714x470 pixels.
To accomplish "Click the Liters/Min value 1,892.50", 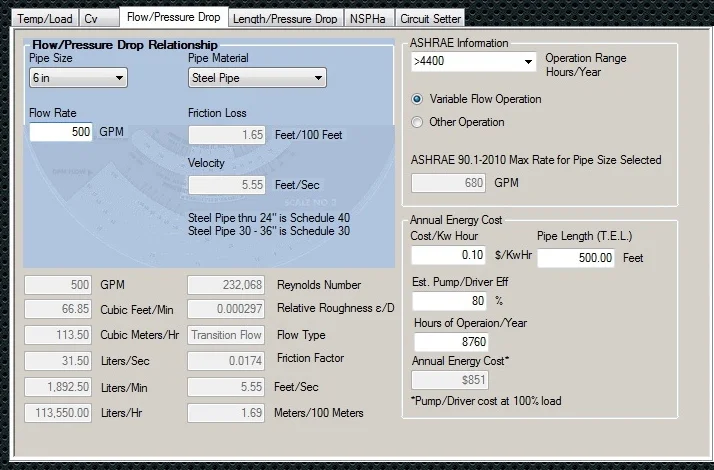I will pyautogui.click(x=58, y=387).
